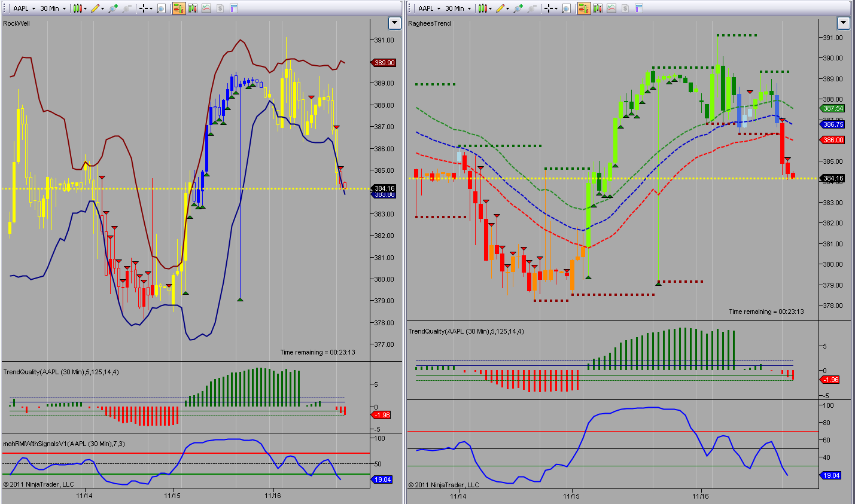The height and width of the screenshot is (504, 855).
Task: Click the 11/15 date in RagheesTrend chart
Action: [571, 496]
